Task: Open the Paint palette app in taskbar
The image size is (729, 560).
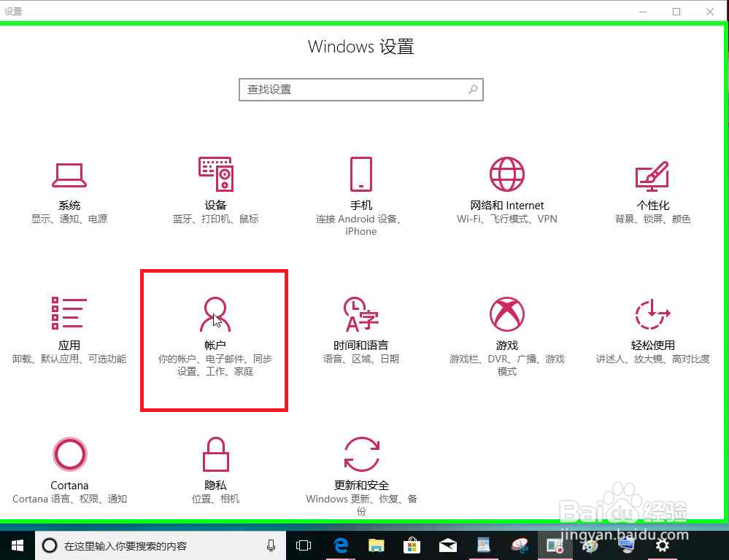Action: tap(590, 547)
